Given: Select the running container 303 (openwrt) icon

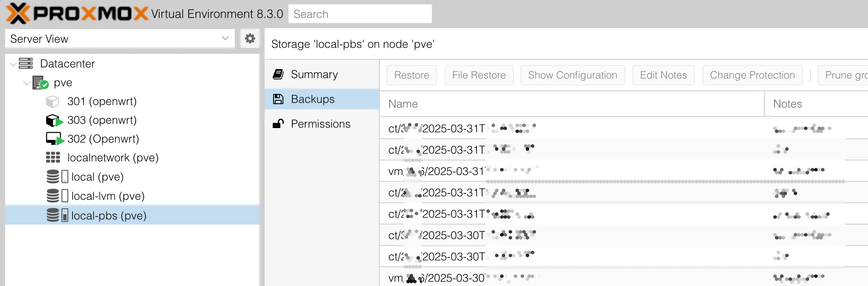Looking at the screenshot, I should click(x=54, y=120).
